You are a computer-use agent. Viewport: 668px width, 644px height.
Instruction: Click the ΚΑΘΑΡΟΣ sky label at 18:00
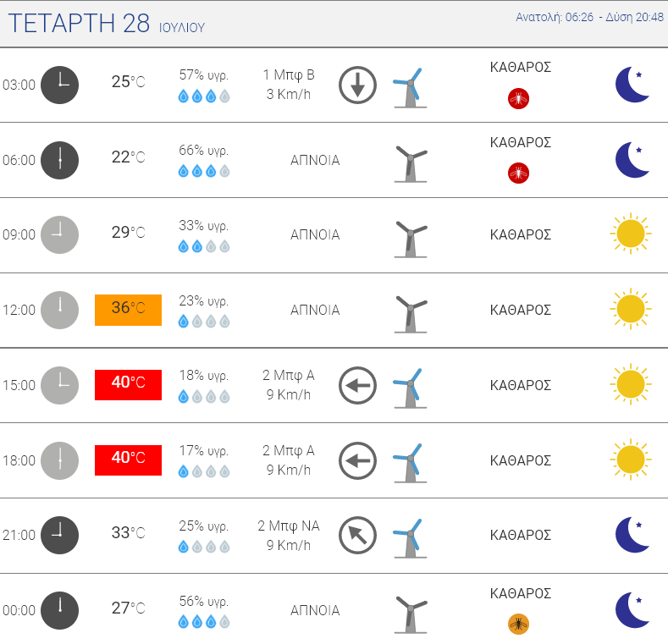click(521, 461)
